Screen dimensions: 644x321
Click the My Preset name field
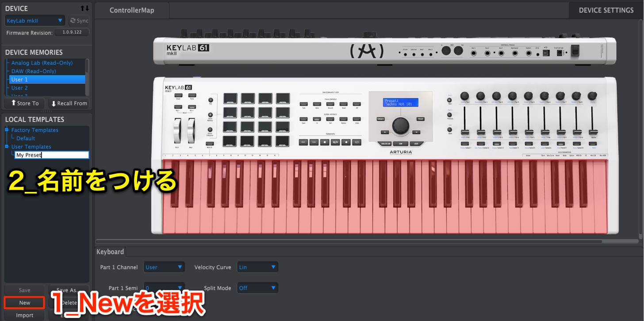coord(52,155)
